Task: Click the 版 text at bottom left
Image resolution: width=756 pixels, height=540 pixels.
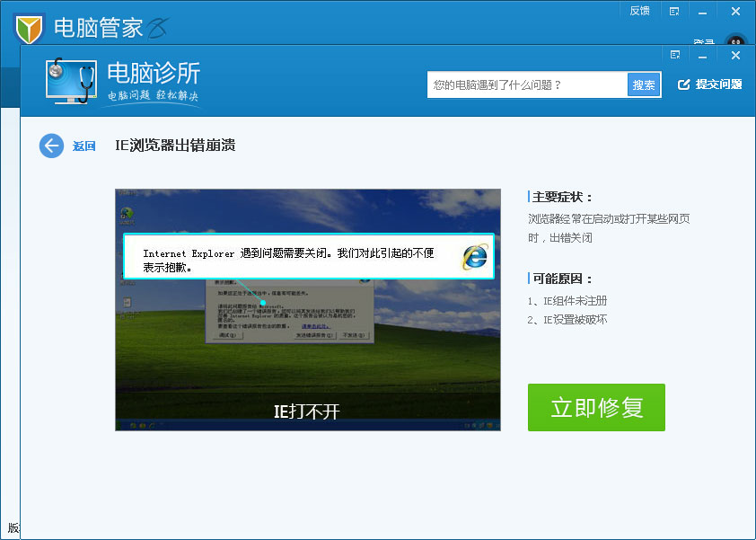Action: pos(14,529)
